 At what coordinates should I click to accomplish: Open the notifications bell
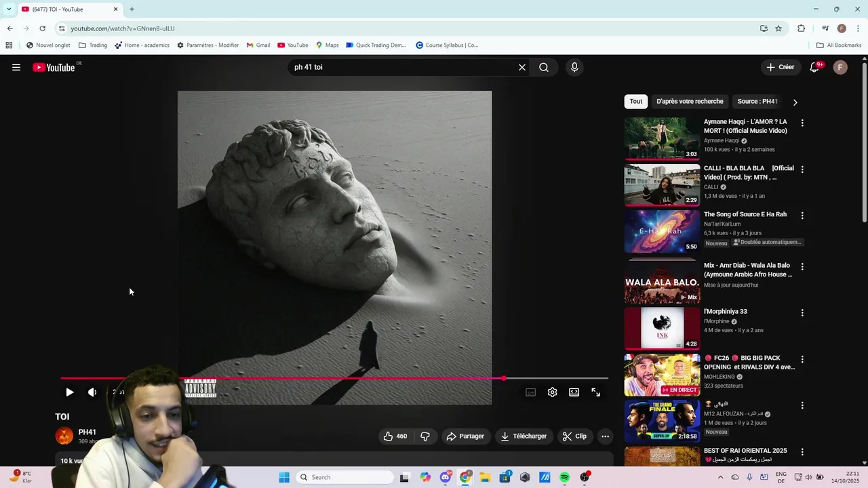(814, 67)
